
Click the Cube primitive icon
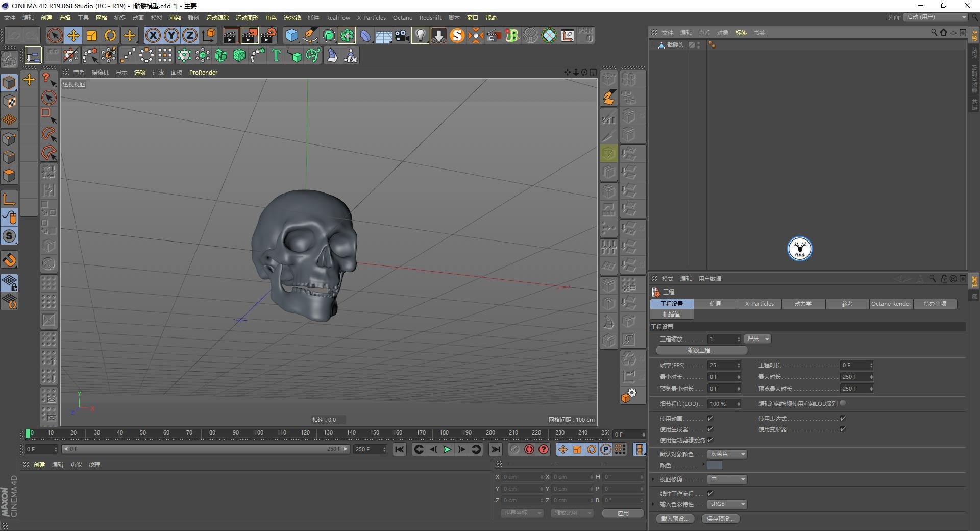(x=291, y=35)
